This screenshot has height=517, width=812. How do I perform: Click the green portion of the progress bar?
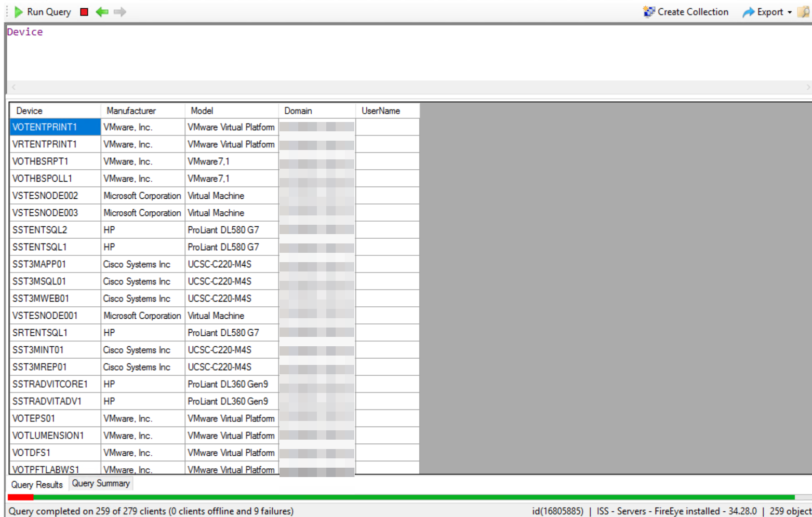click(x=414, y=497)
